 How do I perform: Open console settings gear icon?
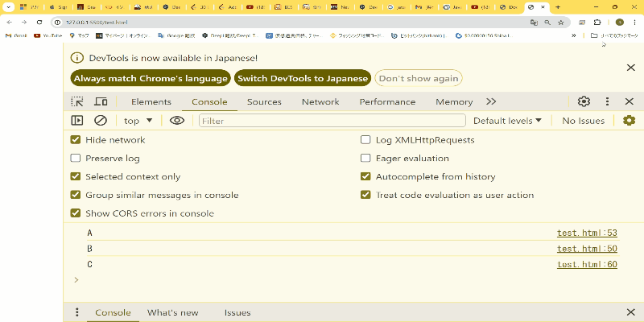[x=629, y=120]
